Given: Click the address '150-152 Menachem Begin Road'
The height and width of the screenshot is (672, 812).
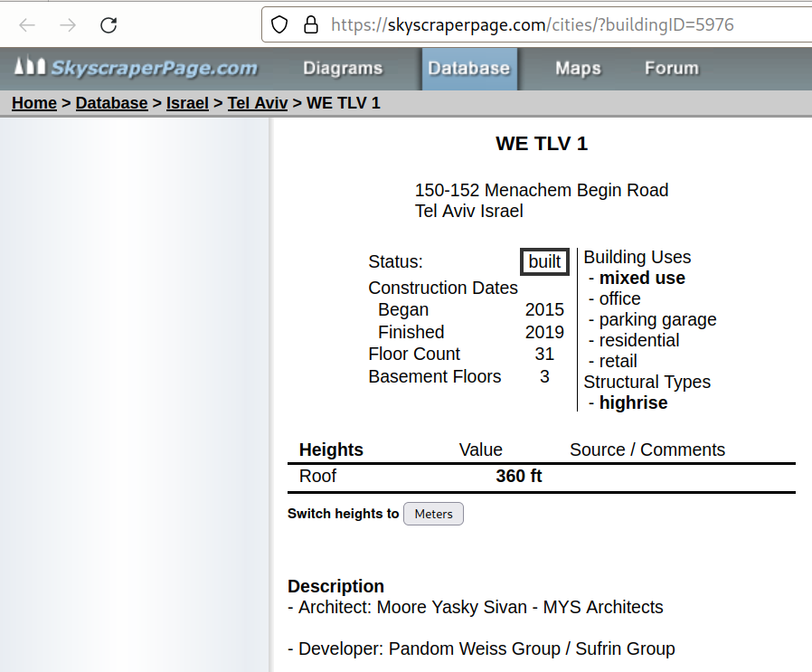Looking at the screenshot, I should click(541, 190).
